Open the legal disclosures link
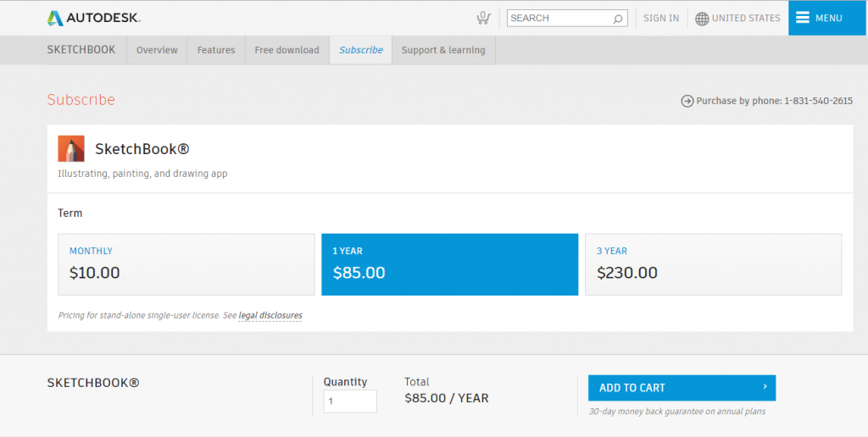868x437 pixels. pyautogui.click(x=270, y=315)
